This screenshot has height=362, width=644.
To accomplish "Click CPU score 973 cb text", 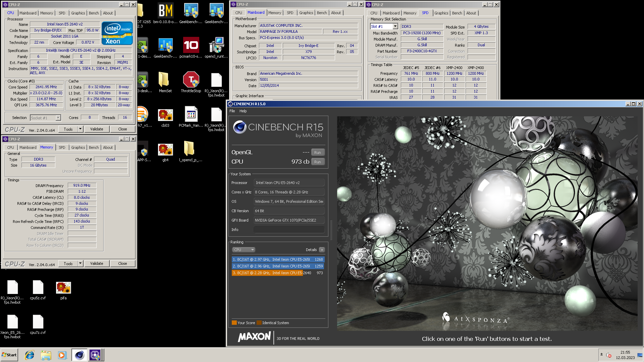I will (300, 162).
